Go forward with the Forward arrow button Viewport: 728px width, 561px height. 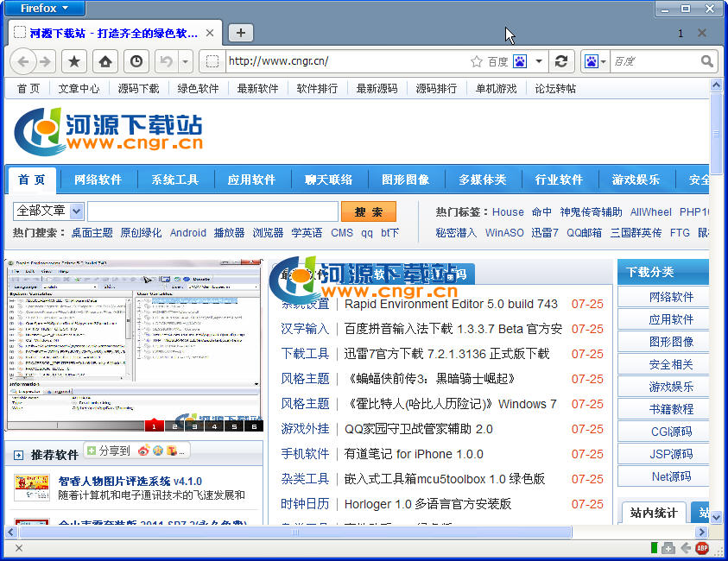45,61
